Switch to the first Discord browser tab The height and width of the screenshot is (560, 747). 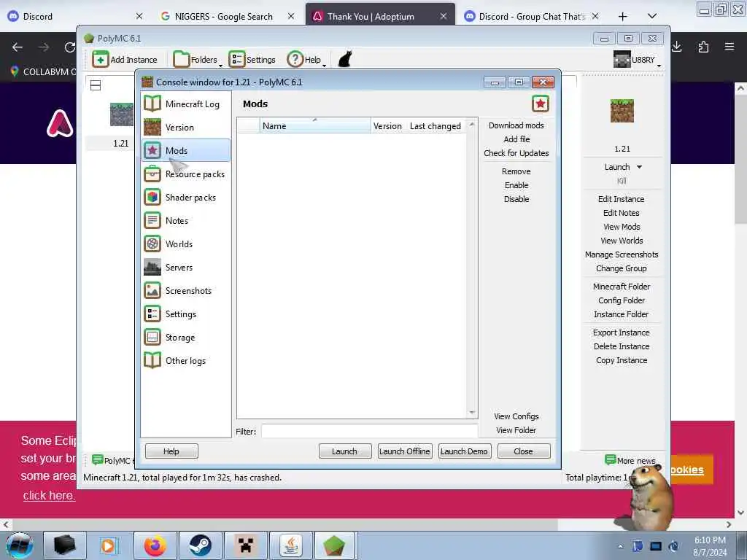(75, 16)
